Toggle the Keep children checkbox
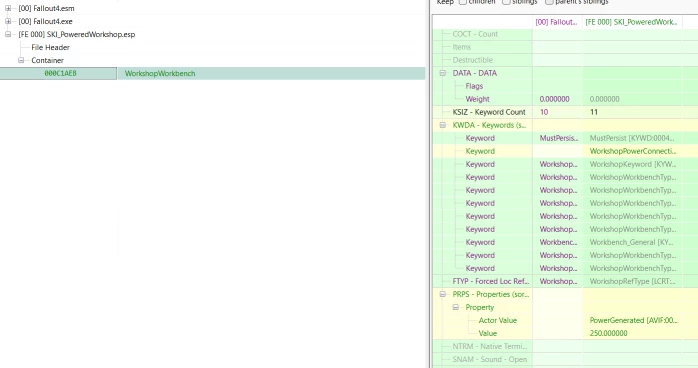Screen dimensions: 698x368 tap(463, 2)
